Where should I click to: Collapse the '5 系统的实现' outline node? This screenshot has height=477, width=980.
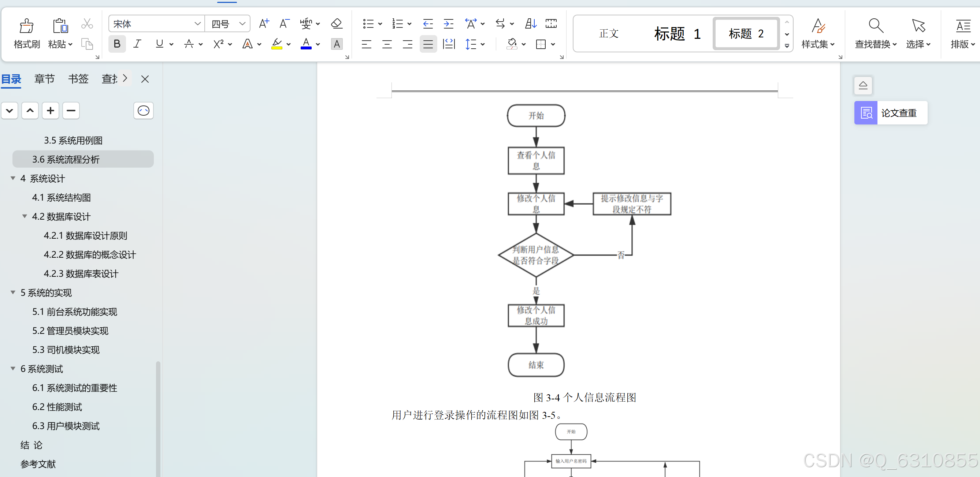(x=13, y=292)
